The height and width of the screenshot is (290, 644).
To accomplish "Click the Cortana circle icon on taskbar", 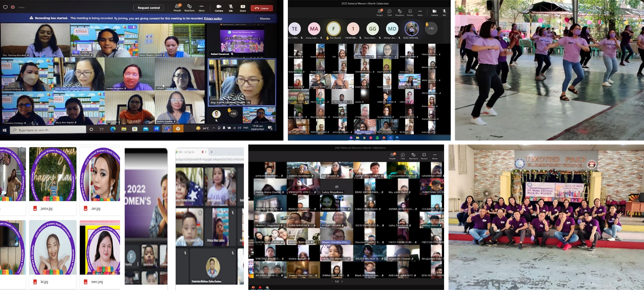I will click(x=91, y=129).
